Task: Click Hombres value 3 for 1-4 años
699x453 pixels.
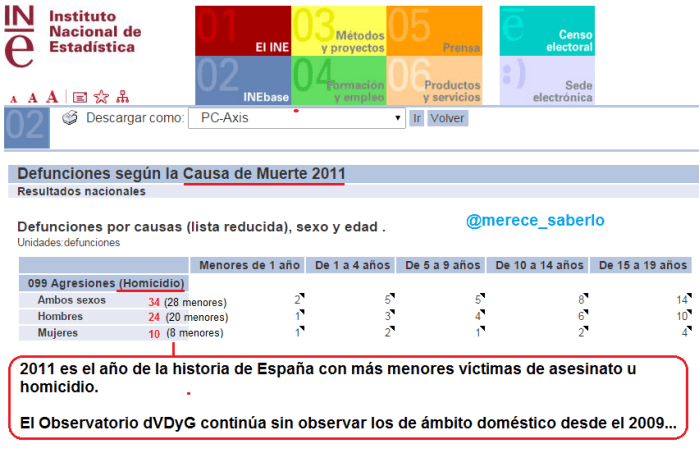Action: point(390,316)
